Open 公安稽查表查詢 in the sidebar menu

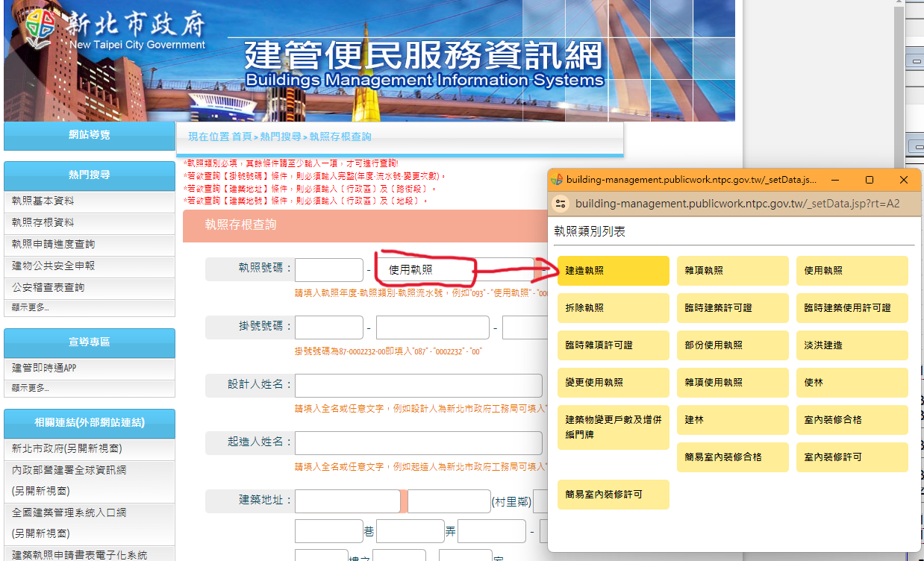tap(48, 288)
